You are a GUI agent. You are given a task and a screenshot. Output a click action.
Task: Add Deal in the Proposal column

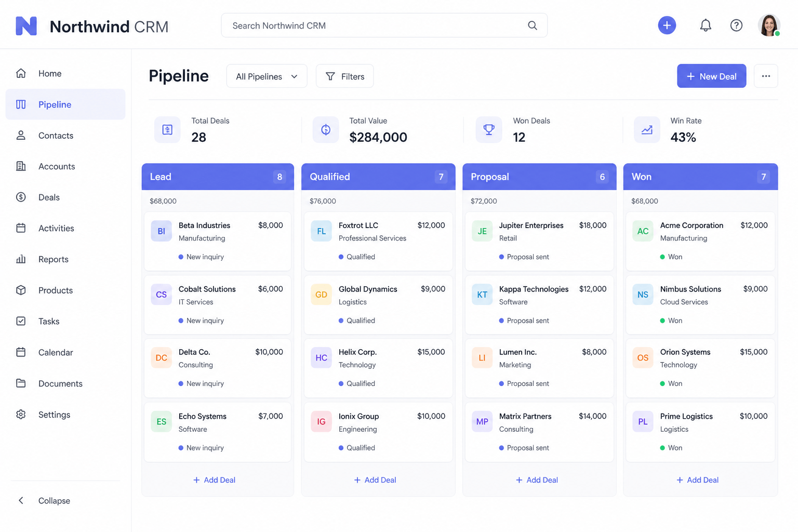pos(537,480)
